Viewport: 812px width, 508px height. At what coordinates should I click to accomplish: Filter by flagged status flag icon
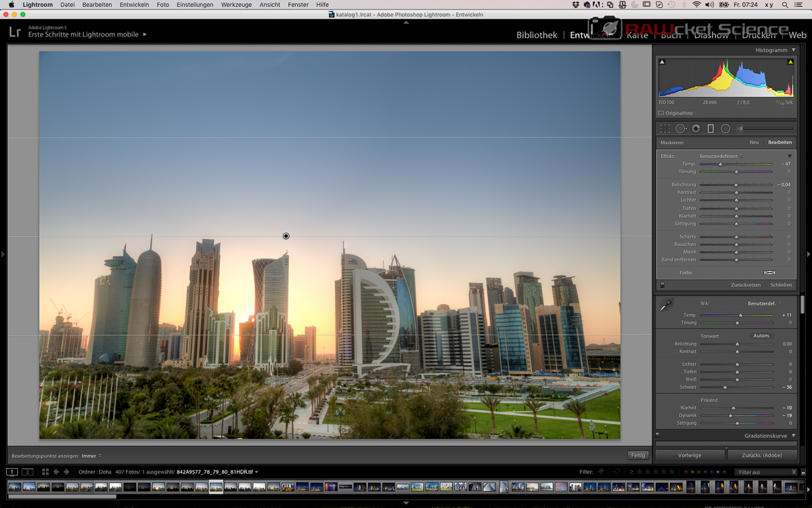coord(600,472)
